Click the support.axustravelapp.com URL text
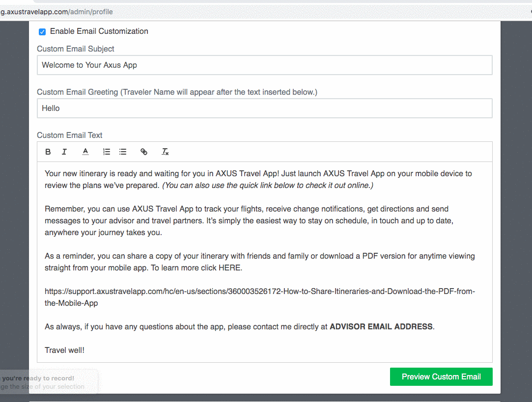532x402 pixels. point(259,297)
